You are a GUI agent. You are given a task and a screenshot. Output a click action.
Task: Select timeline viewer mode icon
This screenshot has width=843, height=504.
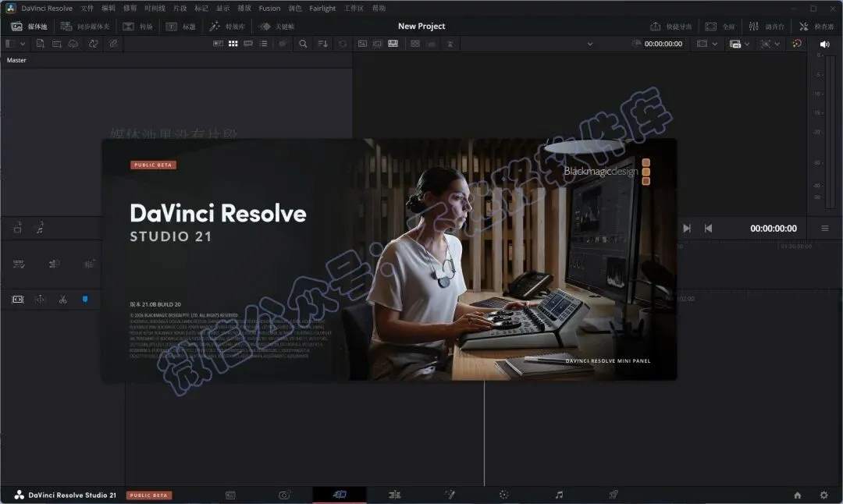(x=393, y=44)
